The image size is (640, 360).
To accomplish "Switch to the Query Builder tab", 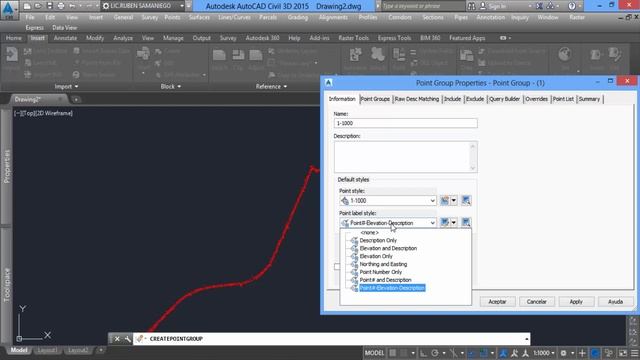I will 504,99.
